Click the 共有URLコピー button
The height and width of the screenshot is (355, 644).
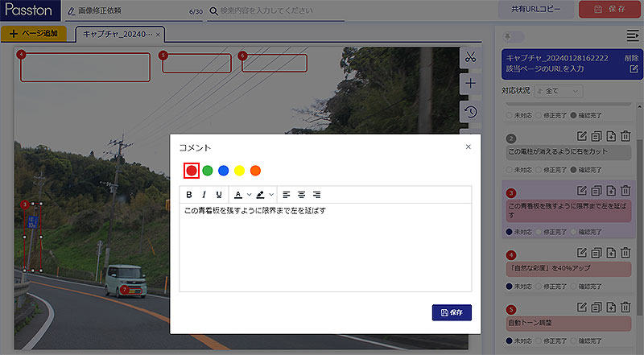click(538, 10)
